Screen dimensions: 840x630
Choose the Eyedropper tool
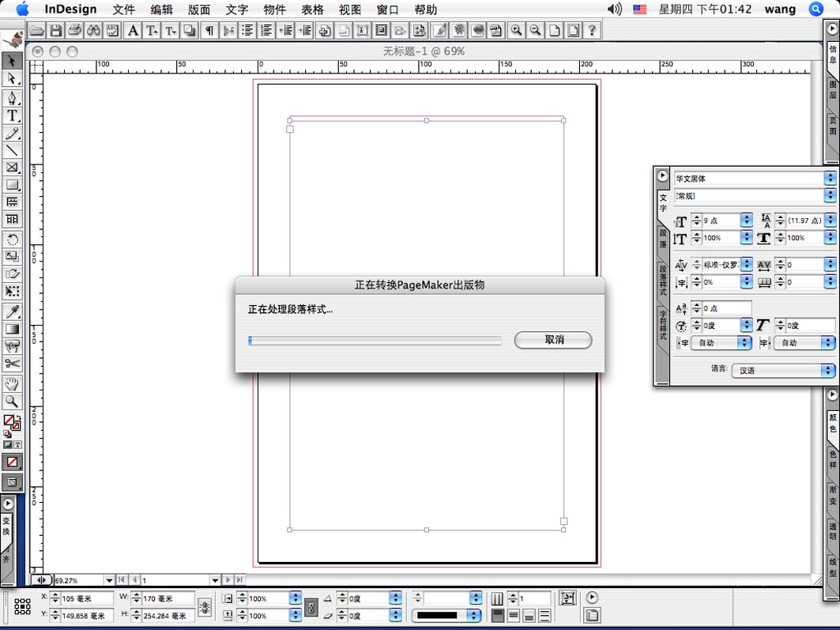coord(12,311)
